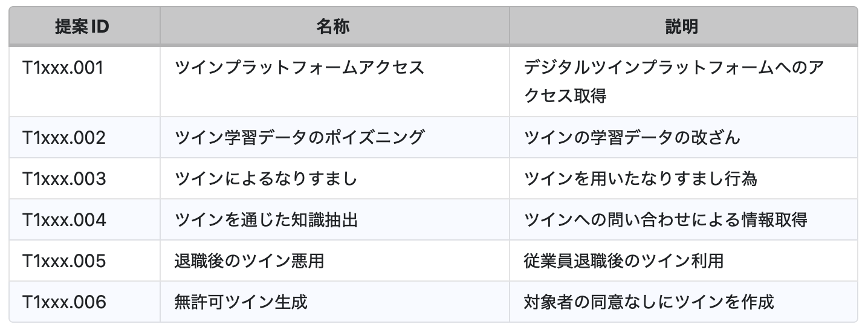Image resolution: width=868 pixels, height=330 pixels.
Task: Select the T1xxx.003 ID cell
Action: [64, 178]
